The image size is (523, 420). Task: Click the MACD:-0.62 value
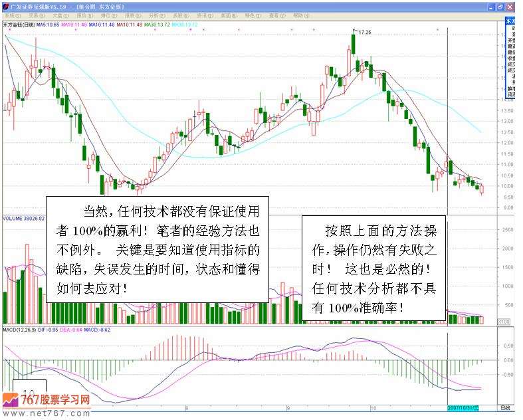point(97,330)
